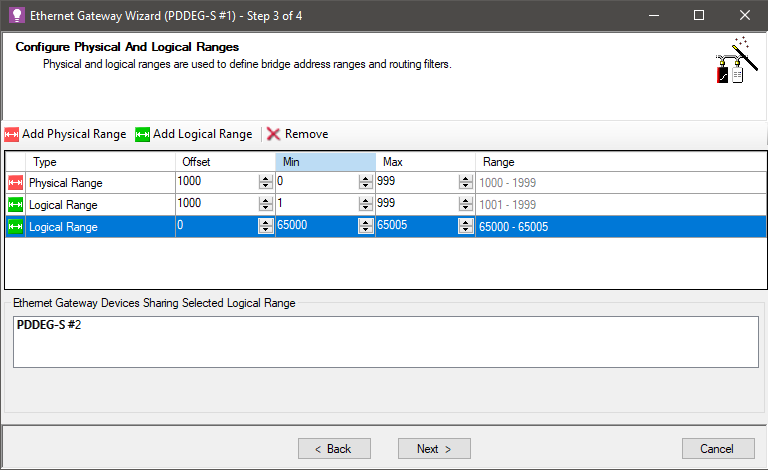Click the icon of the highlighted Logical Range row
768x470 pixels.
click(15, 227)
